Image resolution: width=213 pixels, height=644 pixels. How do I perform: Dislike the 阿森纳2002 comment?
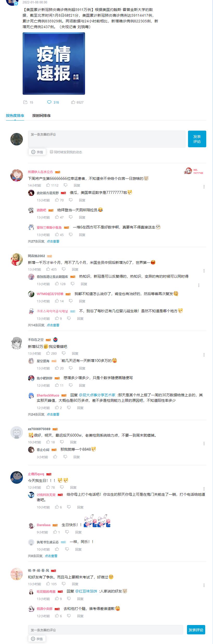[x=64, y=269]
